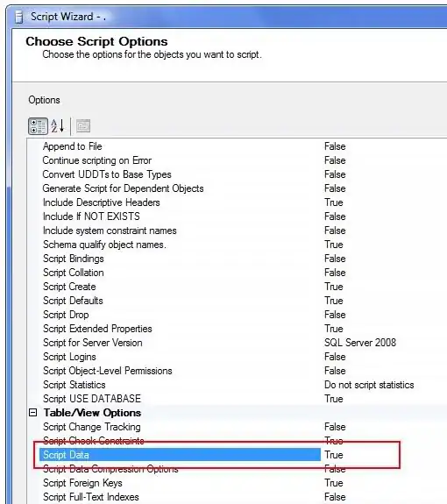Toggle the Script Create True value
The image size is (447, 504).
pyautogui.click(x=334, y=287)
